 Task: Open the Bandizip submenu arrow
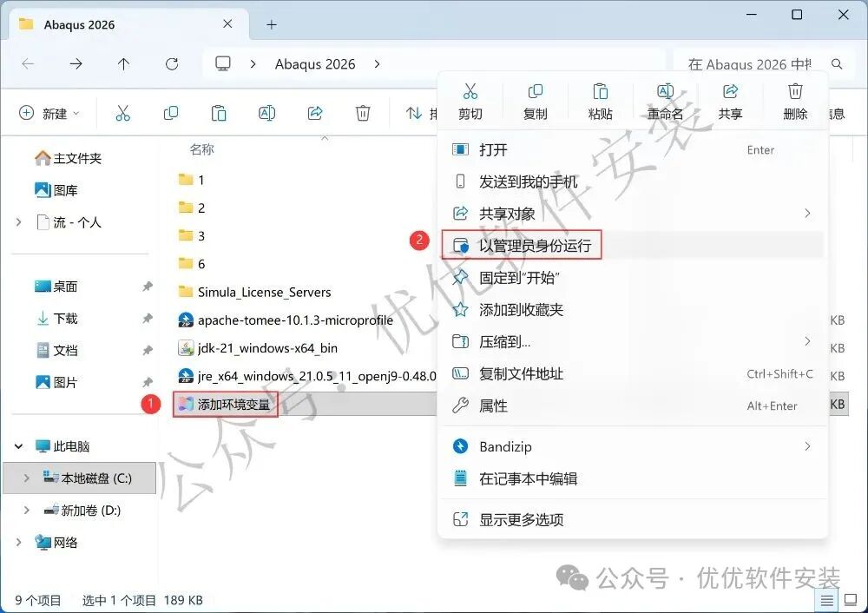(807, 446)
